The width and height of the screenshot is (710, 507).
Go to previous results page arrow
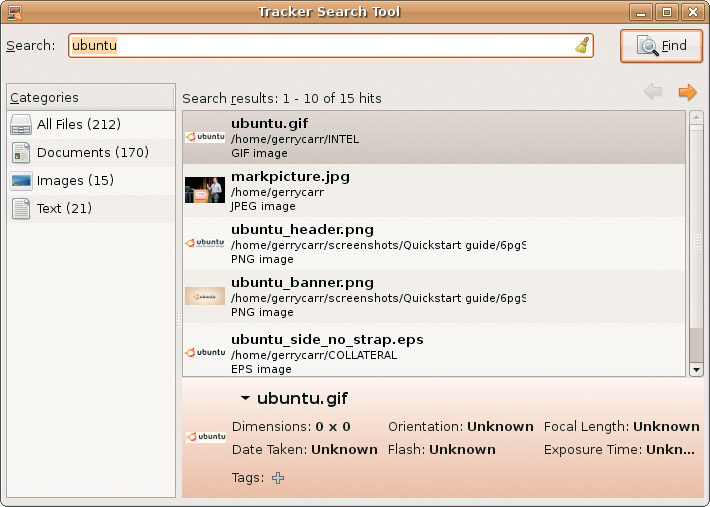point(653,92)
